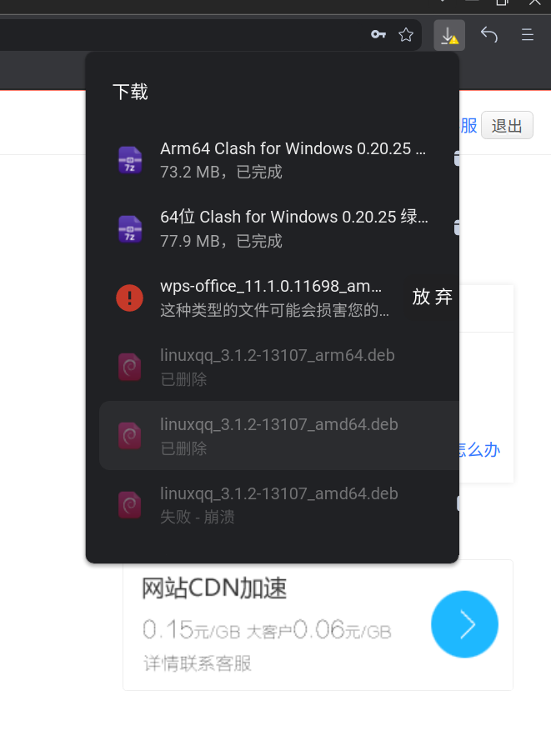Viewport: 551px width, 756px height.
Task: Select highlighted deleted linuxqq amd64.deb entry
Action: click(278, 435)
